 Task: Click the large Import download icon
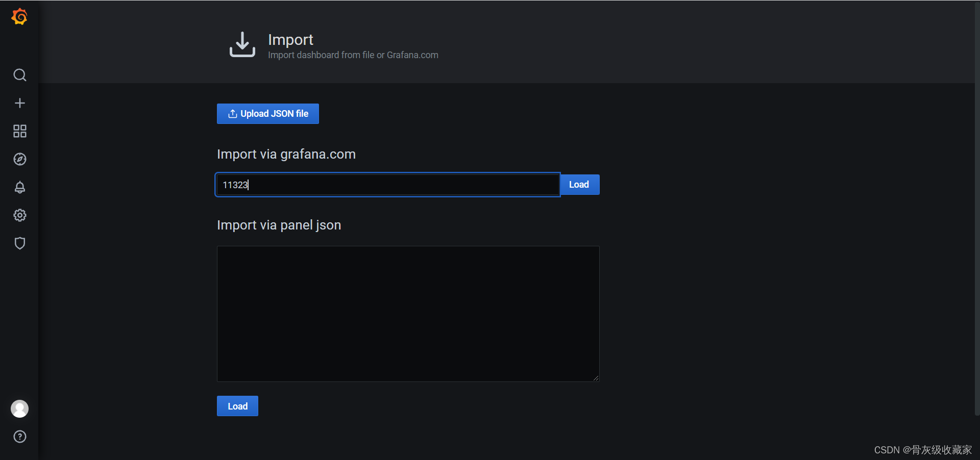point(242,45)
